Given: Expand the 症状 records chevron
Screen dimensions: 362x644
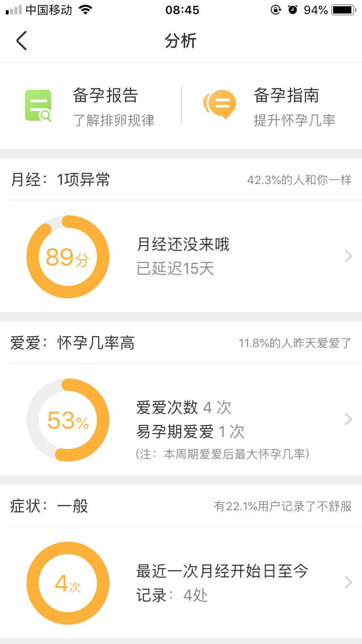Looking at the screenshot, I should [348, 583].
